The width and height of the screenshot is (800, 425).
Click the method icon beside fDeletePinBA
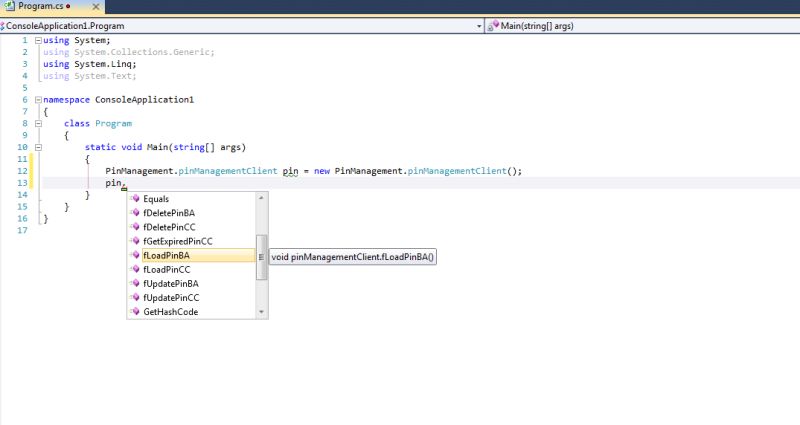(x=135, y=213)
